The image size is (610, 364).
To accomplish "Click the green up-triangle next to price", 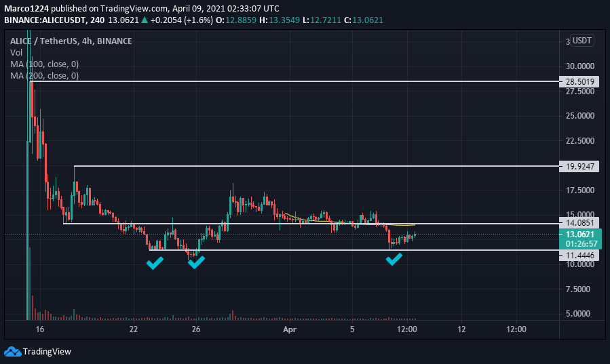I will [145, 20].
